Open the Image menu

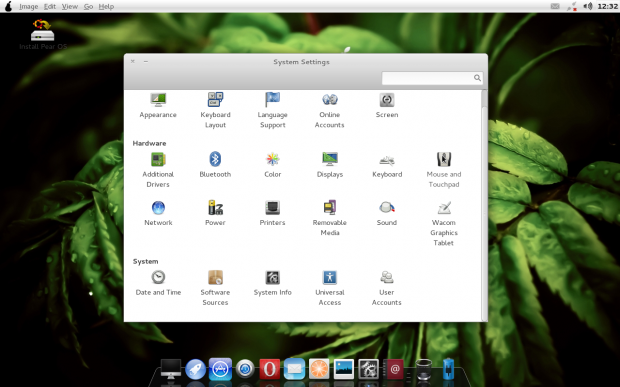(x=28, y=6)
